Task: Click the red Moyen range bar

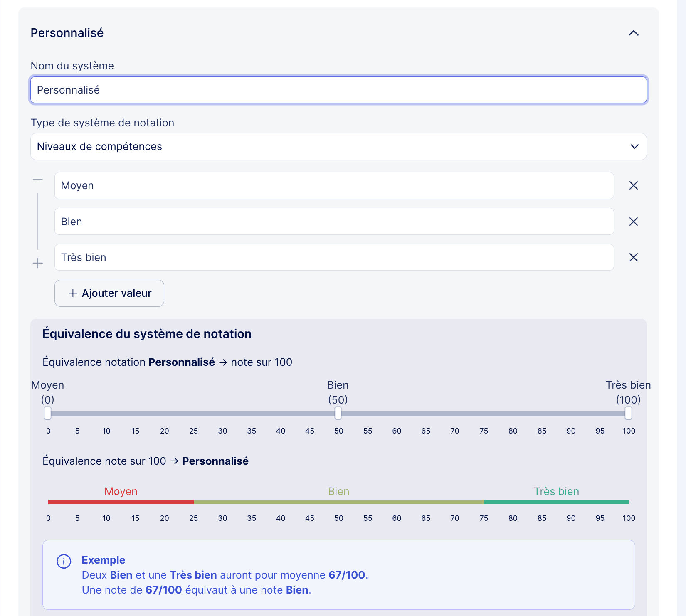Action: 121,502
